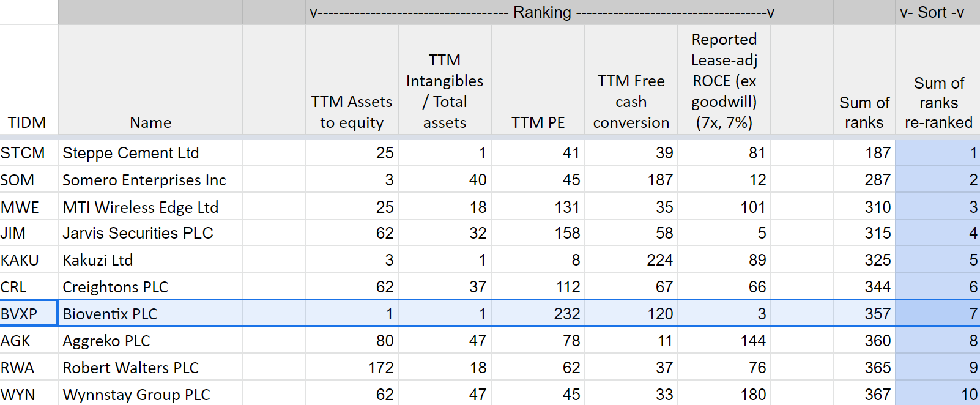
Task: Click the SOM ticker cell
Action: pos(29,180)
